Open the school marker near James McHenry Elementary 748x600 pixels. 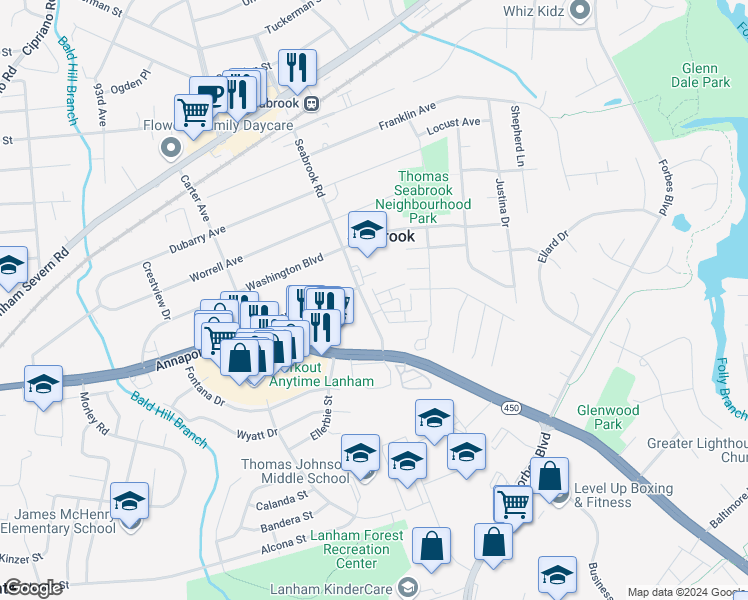click(129, 502)
